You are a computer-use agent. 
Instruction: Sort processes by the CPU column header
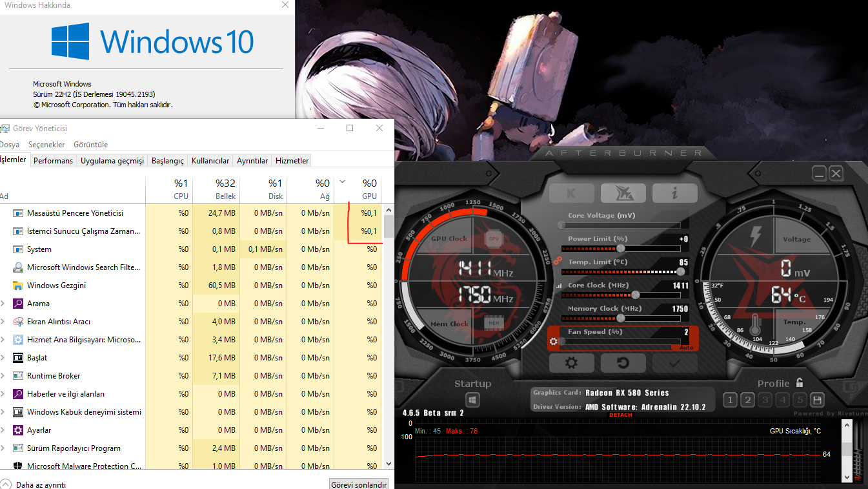(169, 189)
